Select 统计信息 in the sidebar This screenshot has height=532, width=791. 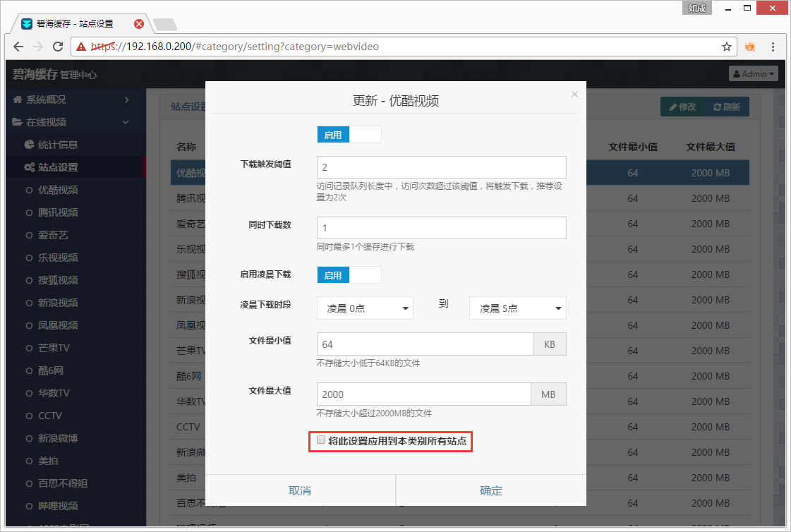click(58, 145)
